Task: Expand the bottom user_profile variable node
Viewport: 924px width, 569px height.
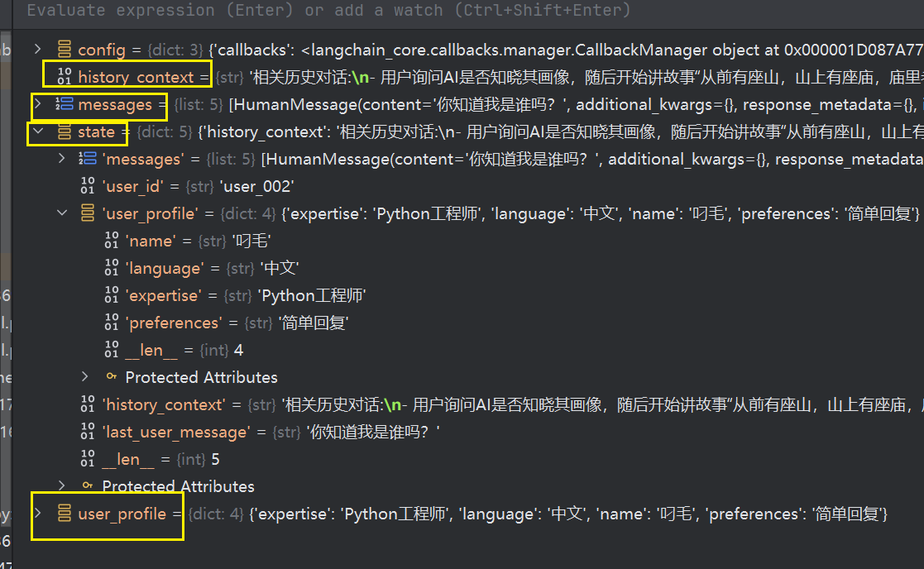Action: tap(38, 513)
